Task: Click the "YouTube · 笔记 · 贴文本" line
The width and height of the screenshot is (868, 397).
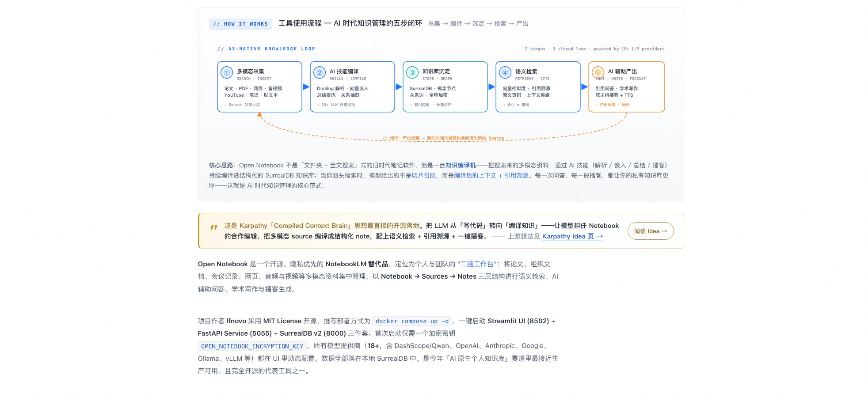Action: [251, 95]
